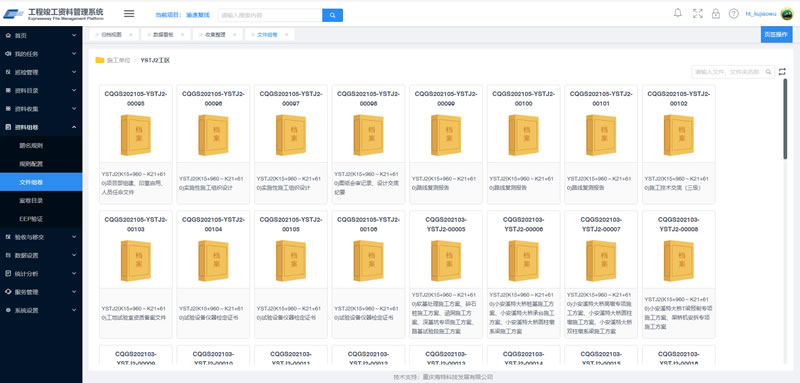The width and height of the screenshot is (800, 383).
Task: Click the view switch arrows icon
Action: [x=782, y=72]
